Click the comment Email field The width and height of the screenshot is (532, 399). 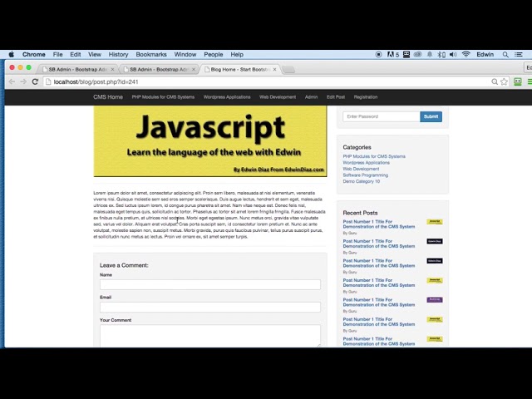[210, 307]
